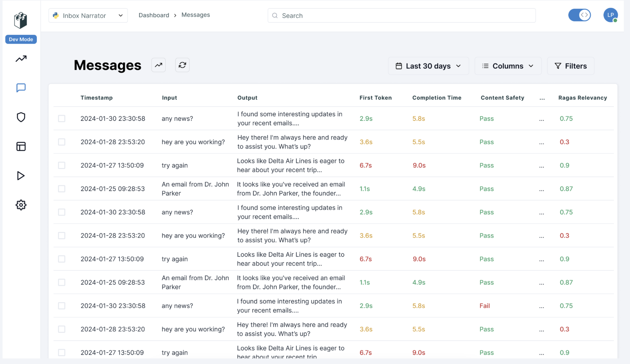Navigate to Dashboard in the breadcrumb
The height and width of the screenshot is (364, 630).
pos(154,15)
